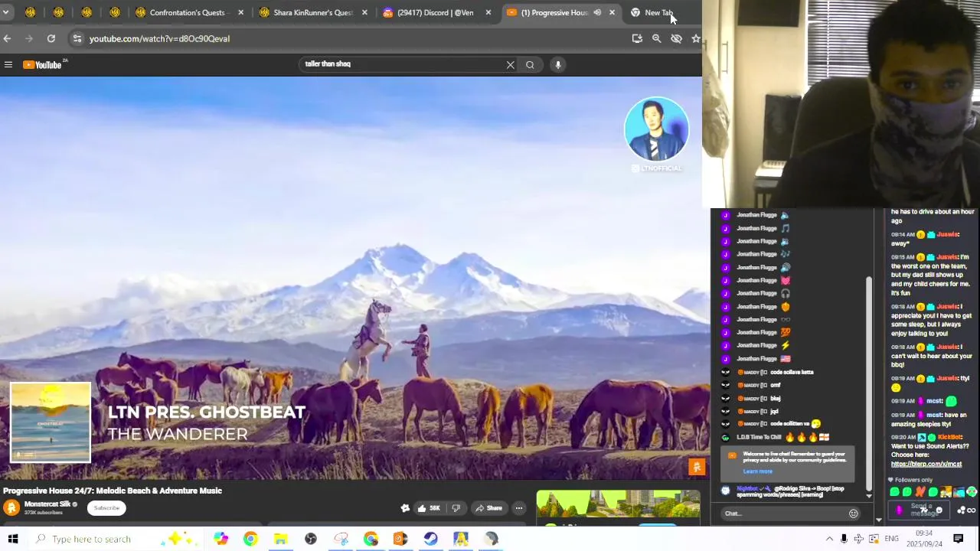Switch to Shara KinRunner's Quest tab
980x551 pixels.
click(x=312, y=12)
